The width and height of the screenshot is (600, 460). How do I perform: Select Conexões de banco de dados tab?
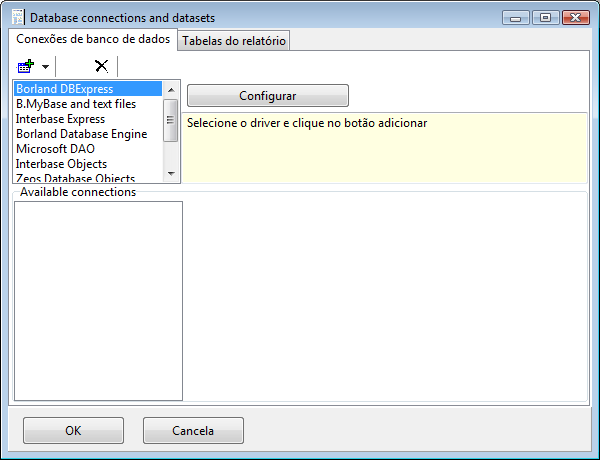point(92,40)
